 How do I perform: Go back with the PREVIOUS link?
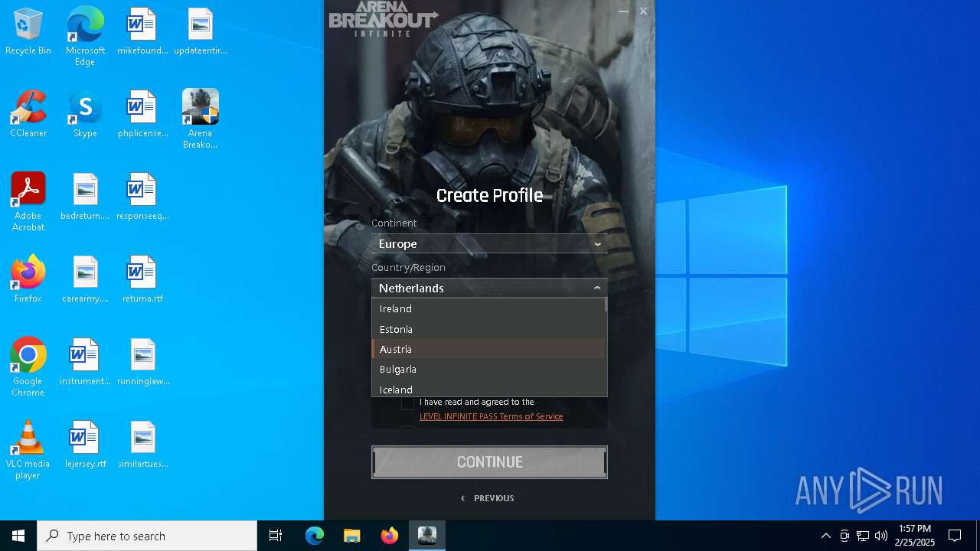pyautogui.click(x=488, y=498)
